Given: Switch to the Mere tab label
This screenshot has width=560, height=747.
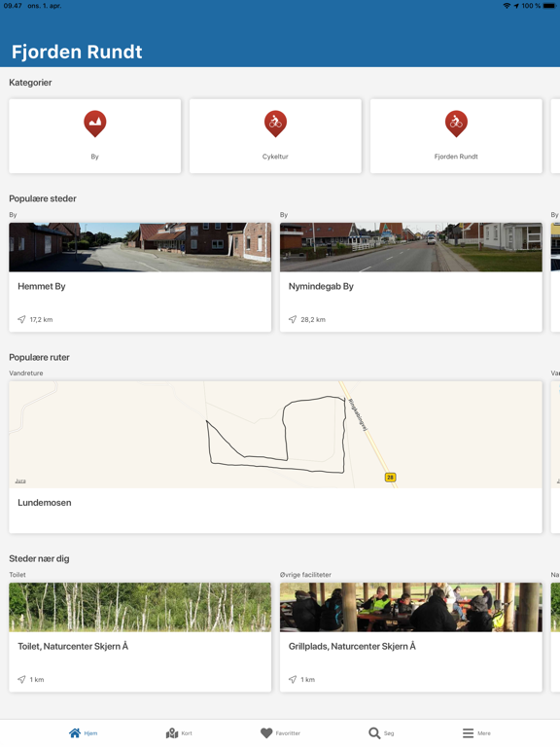Looking at the screenshot, I should coord(484,733).
